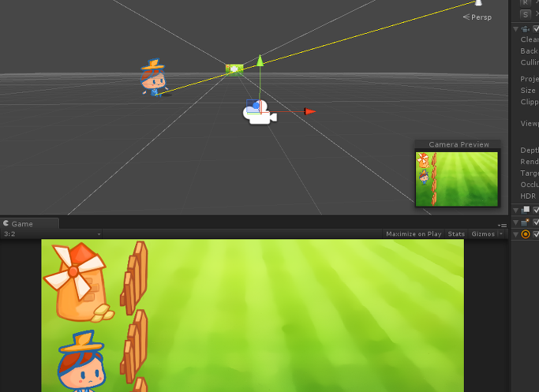Toggle checkbox next to GUI Layer icon
This screenshot has width=539, height=392.
(x=536, y=210)
